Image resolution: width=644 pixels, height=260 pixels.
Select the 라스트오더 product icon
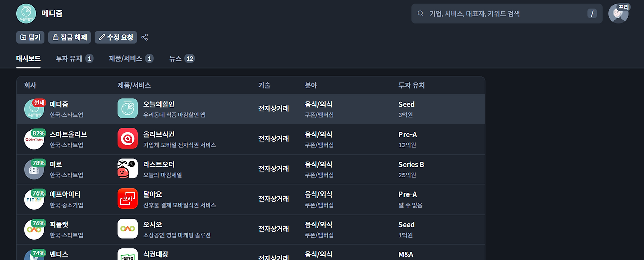[127, 169]
